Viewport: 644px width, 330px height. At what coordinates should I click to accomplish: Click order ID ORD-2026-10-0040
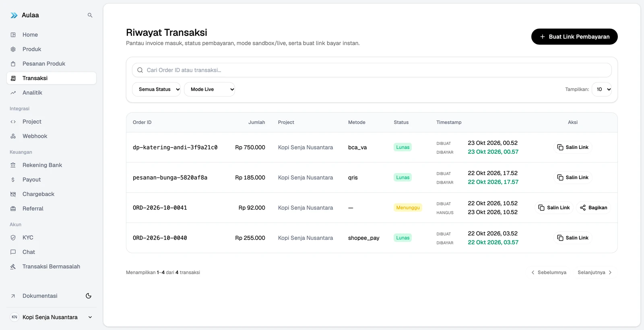[160, 238]
